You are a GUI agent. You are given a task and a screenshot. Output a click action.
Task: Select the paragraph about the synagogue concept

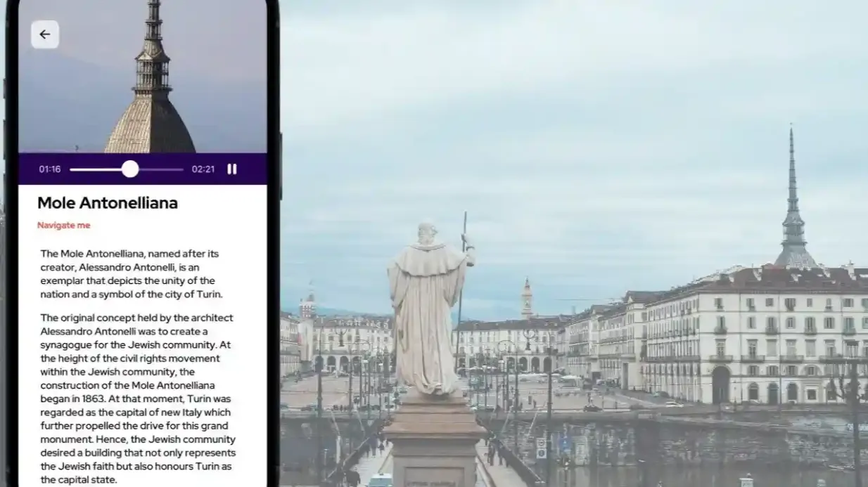138,398
